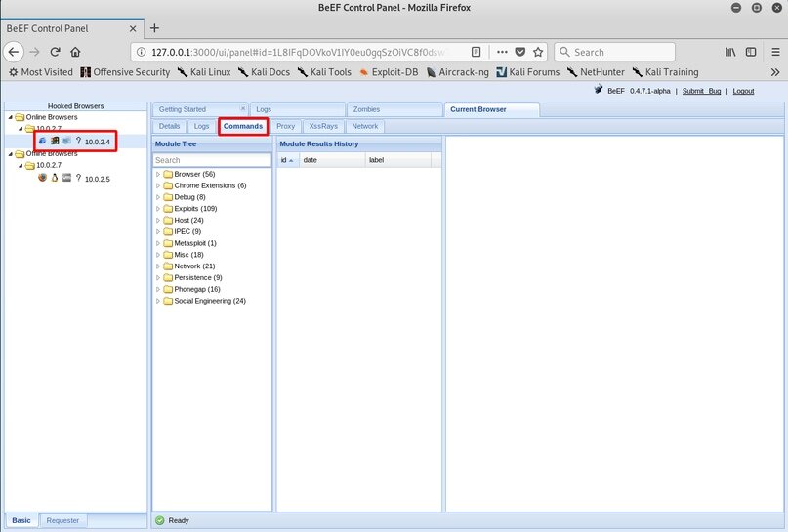Open the Firefox home page icon

[75, 52]
